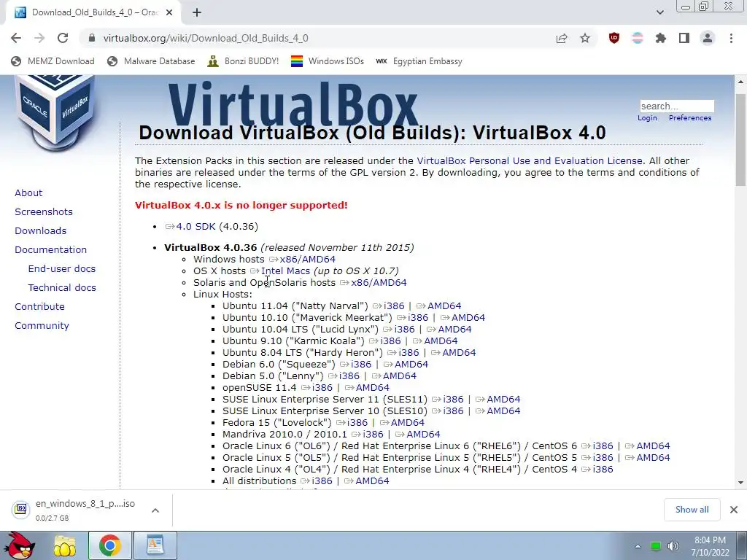Click the Login link
747x560 pixels.
[x=647, y=117]
